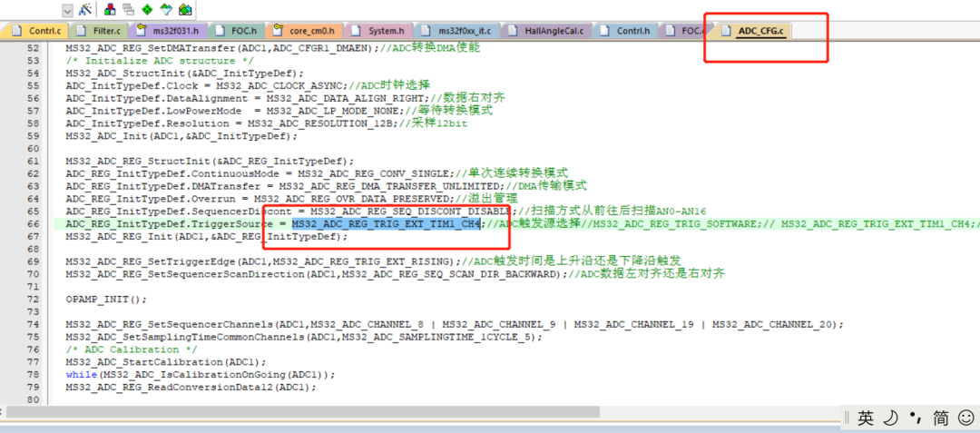The width and height of the screenshot is (980, 433).
Task: Switch to the Contrl.h tab
Action: (625, 30)
